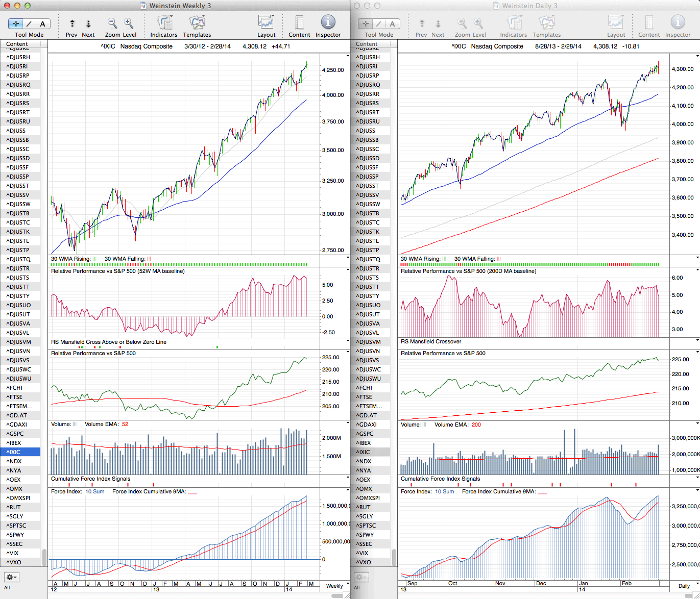This screenshot has width=700, height=599.
Task: Open Weekly Volume panel menu arrow
Action: tap(348, 423)
